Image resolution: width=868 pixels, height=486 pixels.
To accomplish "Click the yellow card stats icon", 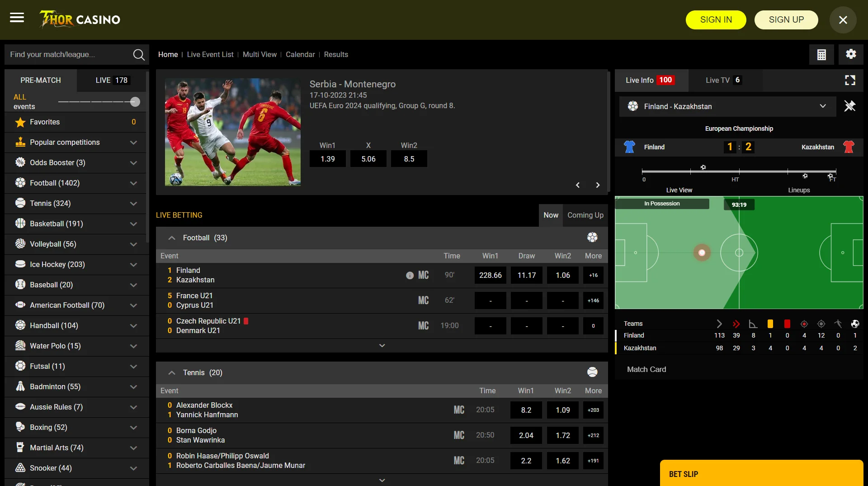I will pyautogui.click(x=770, y=324).
